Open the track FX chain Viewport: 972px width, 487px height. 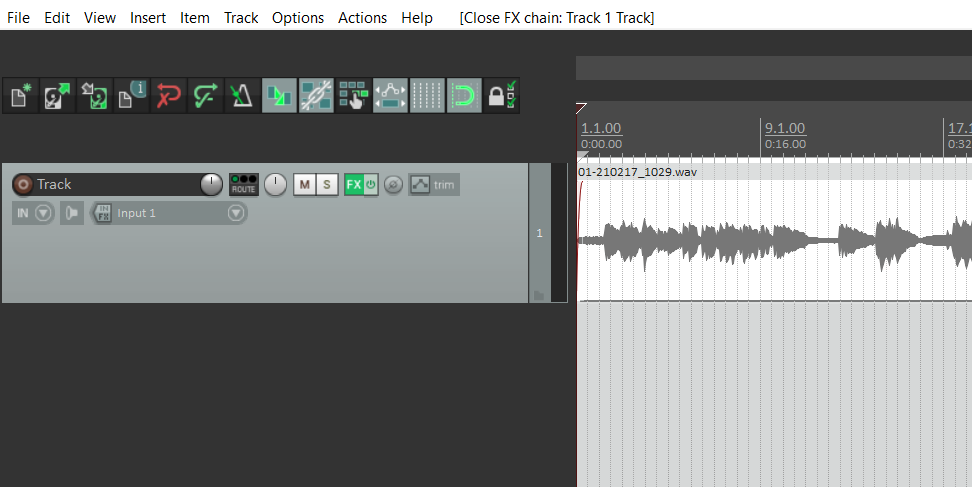354,185
